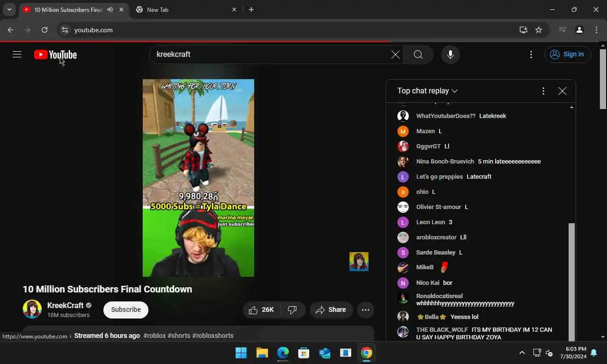
Task: Open Microsoft Edge from taskbar
Action: pos(283,353)
